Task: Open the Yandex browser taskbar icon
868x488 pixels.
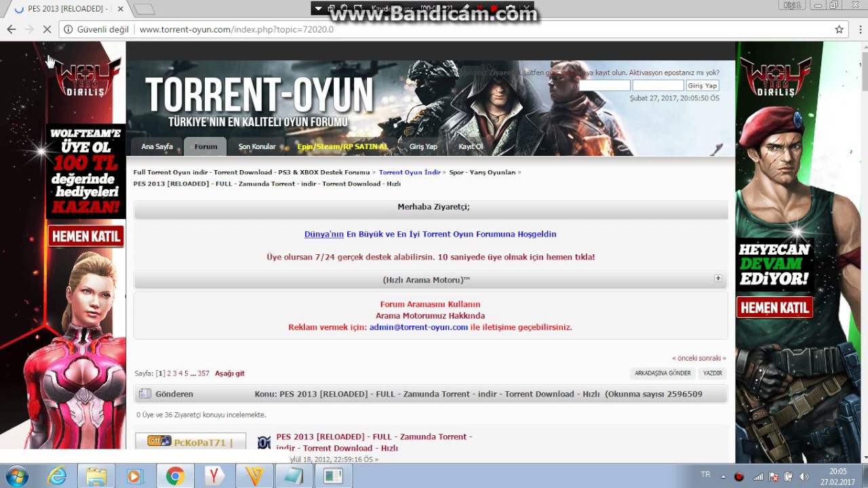Action: pos(214,476)
